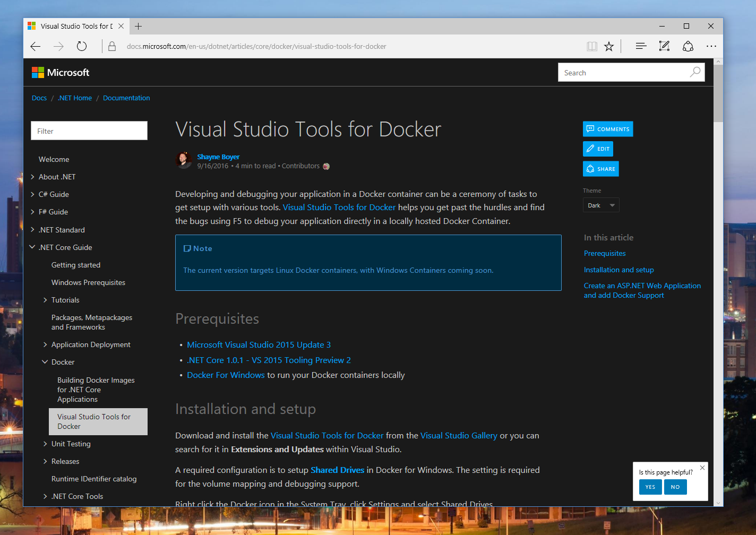Viewport: 756px width, 535px height.
Task: Jump to Installation and setup section
Action: pos(619,270)
